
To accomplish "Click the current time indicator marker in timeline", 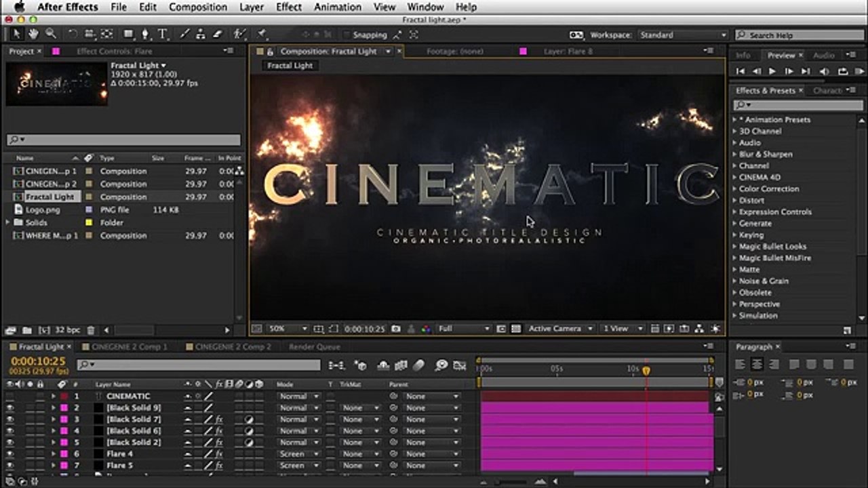I will pyautogui.click(x=646, y=371).
